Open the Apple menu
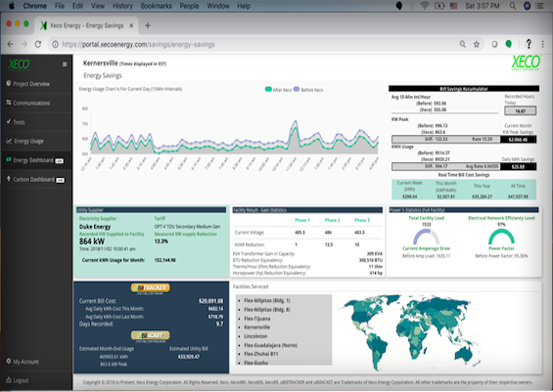This screenshot has width=553, height=392. coord(12,6)
